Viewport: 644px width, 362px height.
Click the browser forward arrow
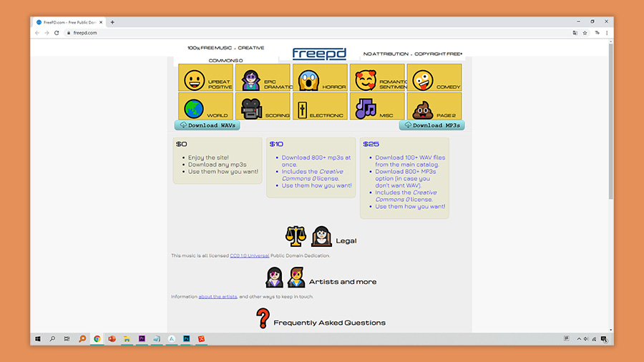[47, 33]
